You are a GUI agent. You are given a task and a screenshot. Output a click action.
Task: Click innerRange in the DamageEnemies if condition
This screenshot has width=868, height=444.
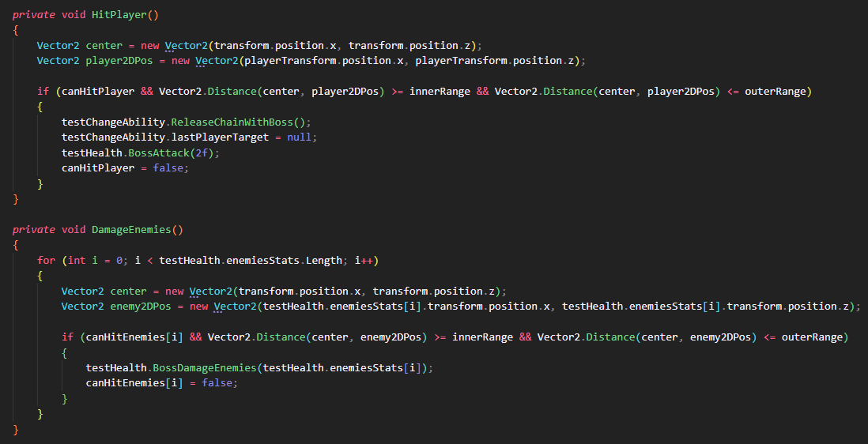[x=482, y=337]
